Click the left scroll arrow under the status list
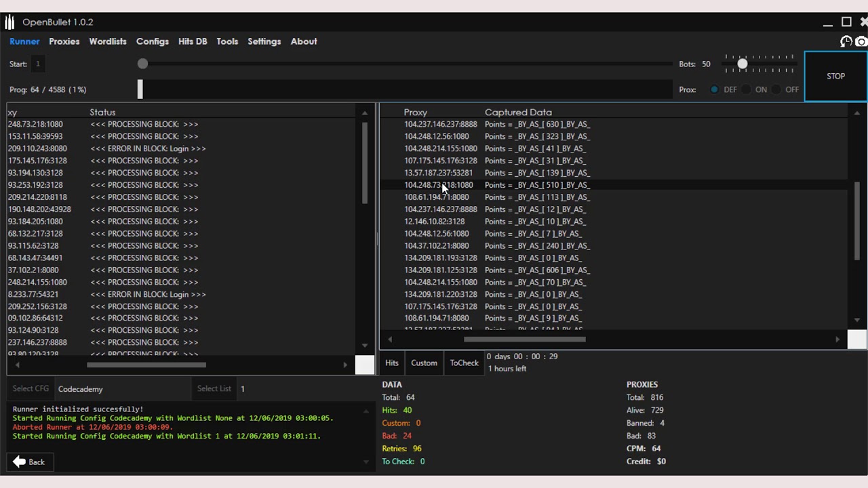The height and width of the screenshot is (488, 868). (17, 364)
